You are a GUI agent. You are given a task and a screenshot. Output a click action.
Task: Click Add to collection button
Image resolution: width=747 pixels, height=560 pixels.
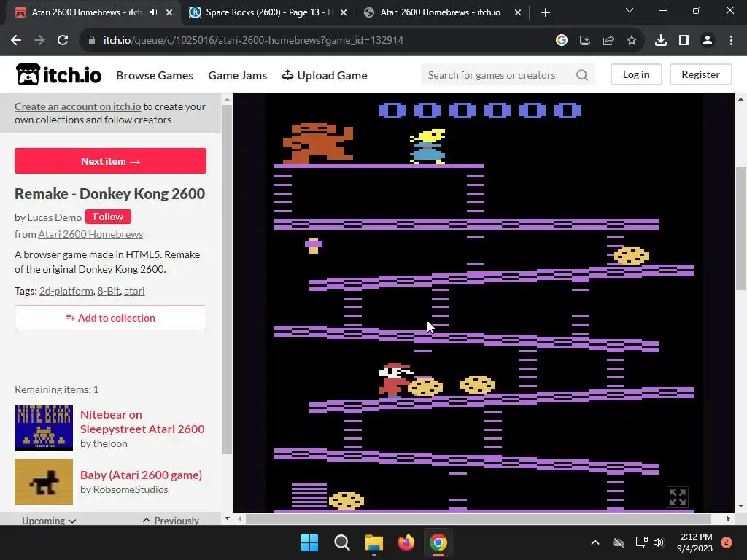(x=111, y=318)
